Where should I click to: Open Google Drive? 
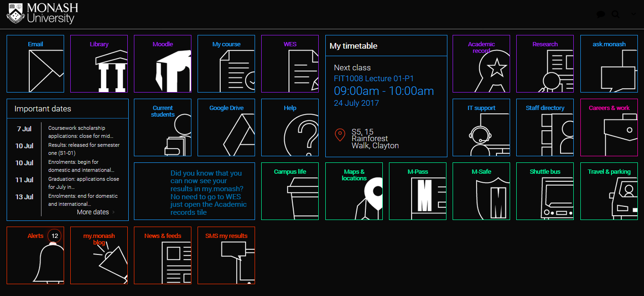(226, 127)
